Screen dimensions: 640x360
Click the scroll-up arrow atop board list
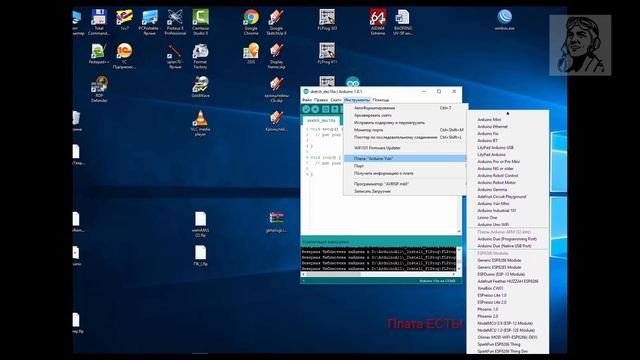pyautogui.click(x=508, y=113)
